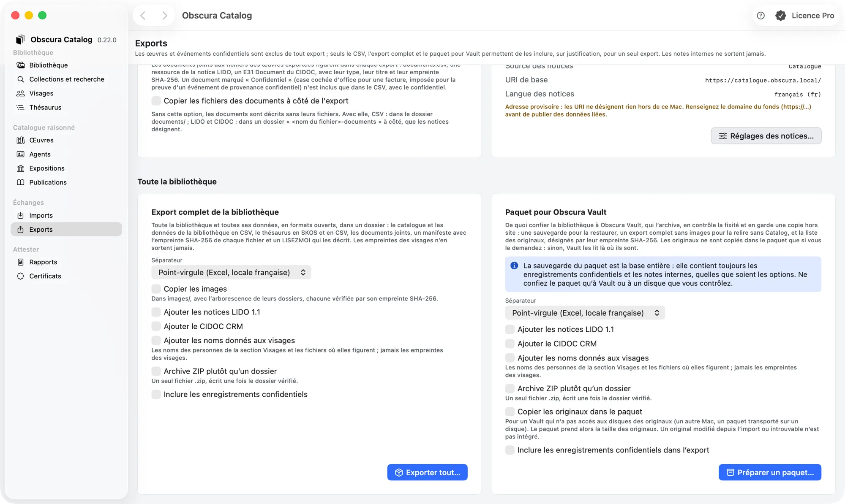Go back with the left chevron
Image resolution: width=845 pixels, height=504 pixels.
pyautogui.click(x=143, y=16)
